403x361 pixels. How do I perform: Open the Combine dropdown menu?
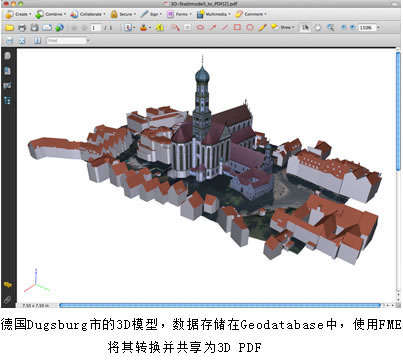point(51,14)
